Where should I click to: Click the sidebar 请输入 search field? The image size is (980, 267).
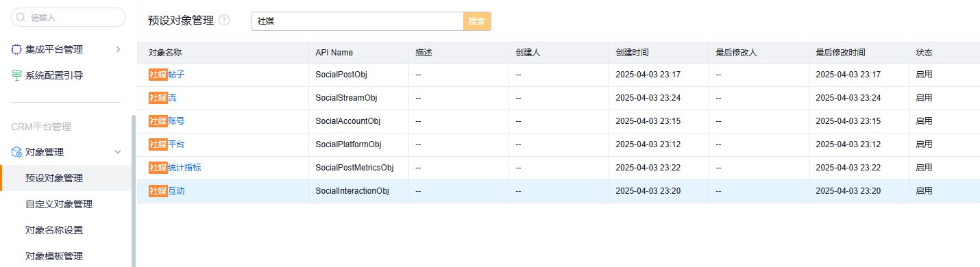tap(69, 18)
